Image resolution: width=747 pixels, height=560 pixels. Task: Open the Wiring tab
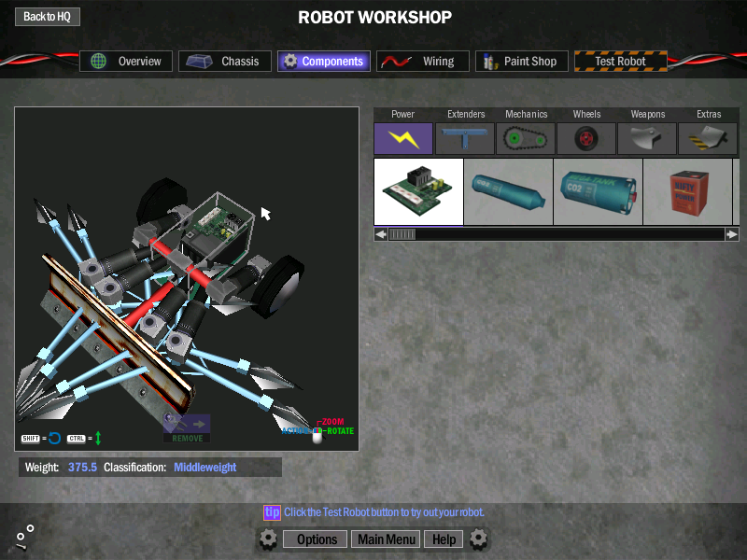[x=423, y=61]
